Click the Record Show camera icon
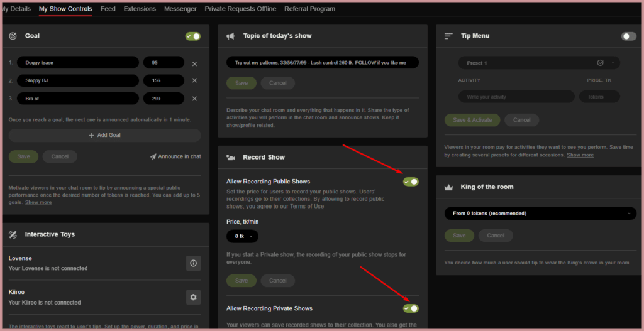Screen dimensions: 644x331 click(x=231, y=157)
